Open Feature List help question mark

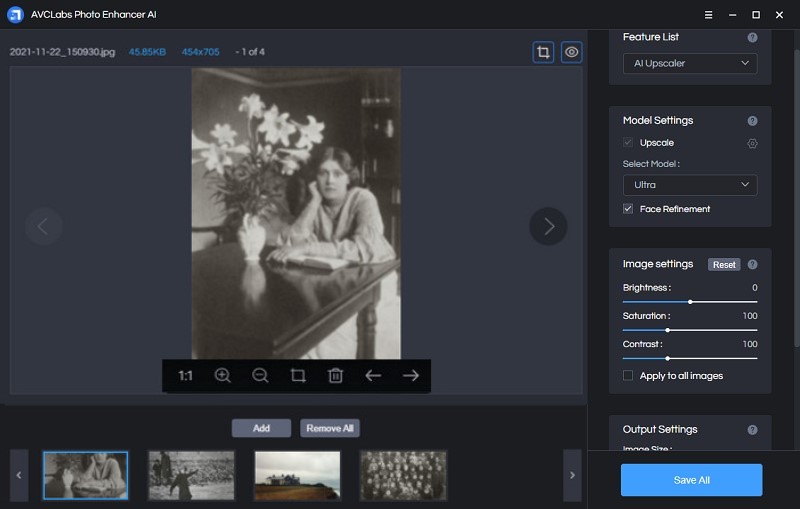click(x=752, y=37)
